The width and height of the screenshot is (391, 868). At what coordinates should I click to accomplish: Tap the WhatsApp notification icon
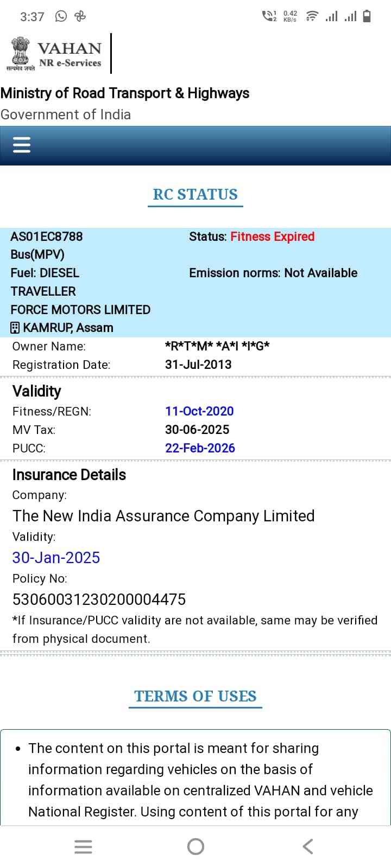click(x=61, y=16)
